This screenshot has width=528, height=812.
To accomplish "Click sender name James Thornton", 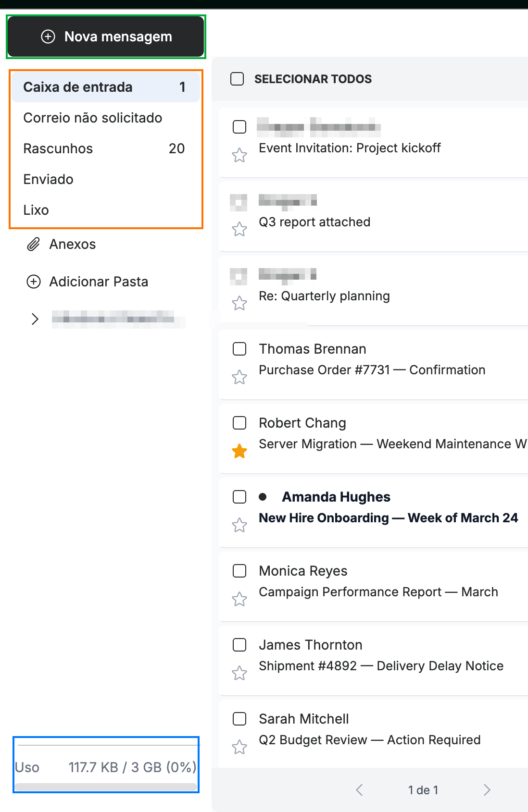I will [311, 645].
